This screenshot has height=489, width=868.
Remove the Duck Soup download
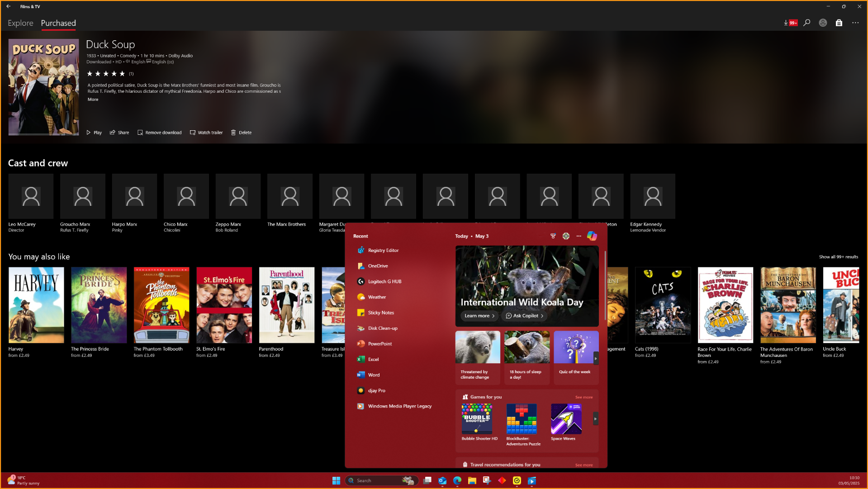pyautogui.click(x=160, y=133)
